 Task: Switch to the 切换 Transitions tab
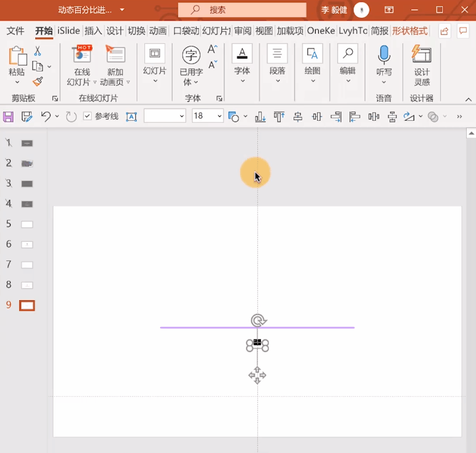[136, 31]
